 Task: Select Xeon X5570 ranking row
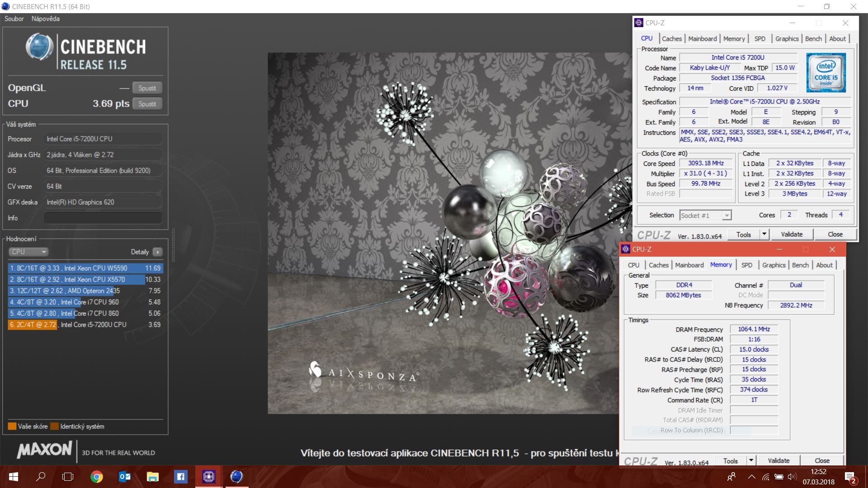point(85,279)
